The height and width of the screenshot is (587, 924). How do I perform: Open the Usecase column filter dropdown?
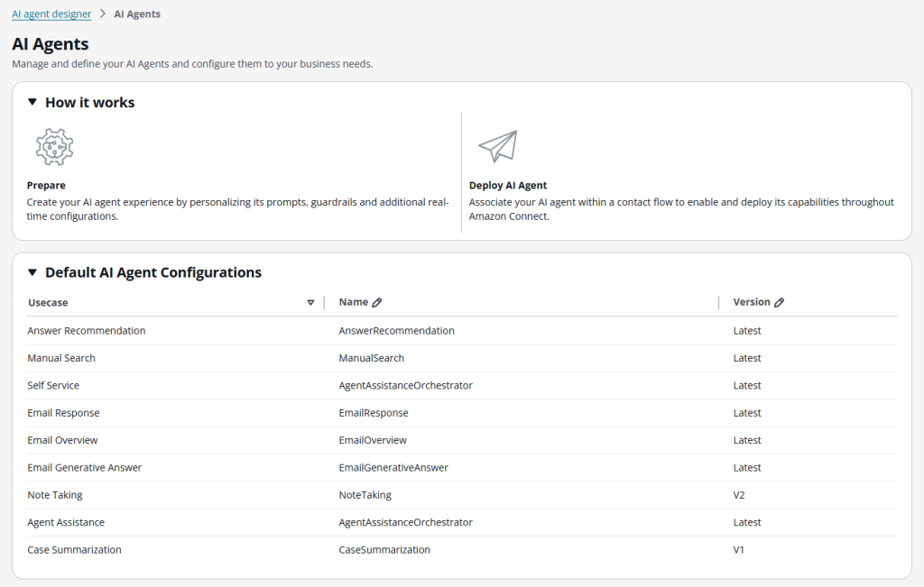310,302
